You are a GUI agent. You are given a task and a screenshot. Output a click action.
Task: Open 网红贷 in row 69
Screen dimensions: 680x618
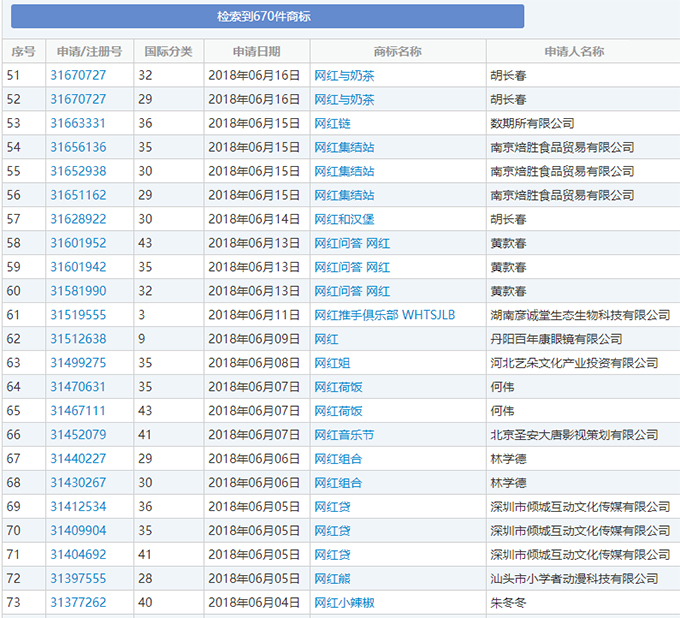coord(332,507)
